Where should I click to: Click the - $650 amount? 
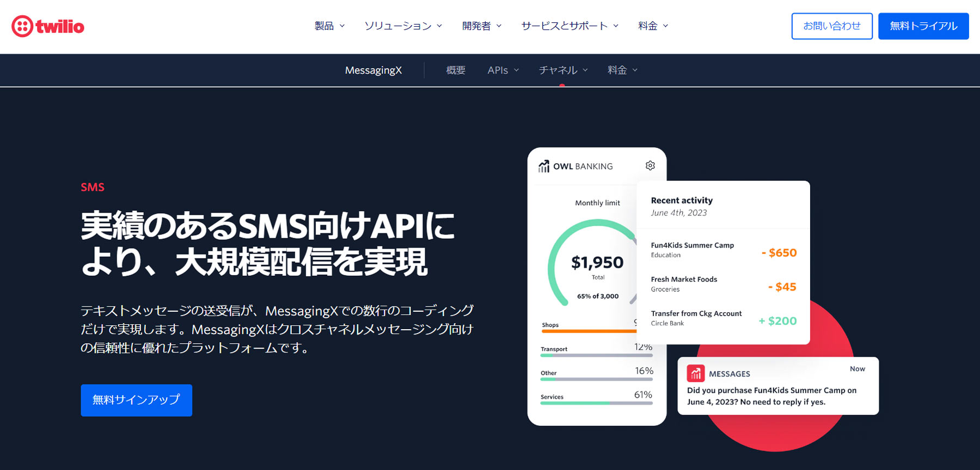pos(779,253)
